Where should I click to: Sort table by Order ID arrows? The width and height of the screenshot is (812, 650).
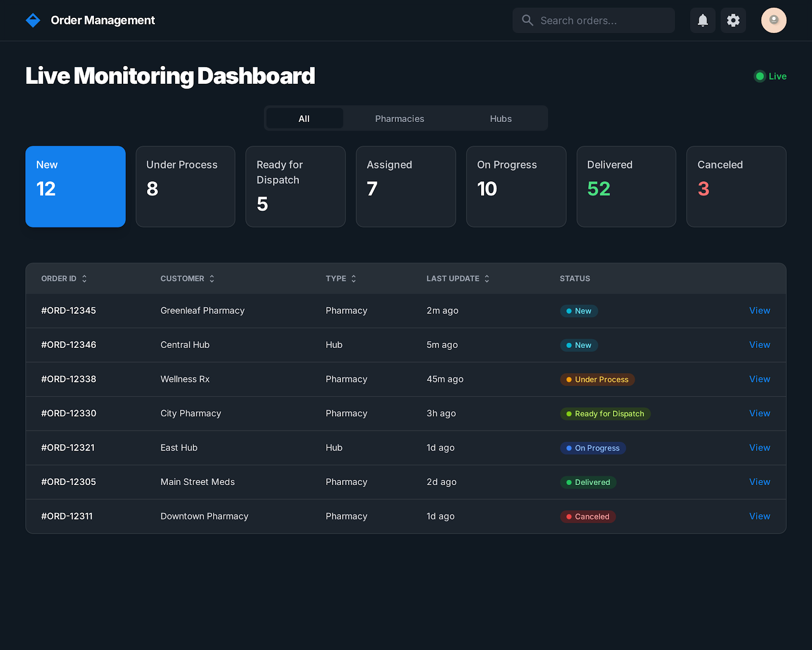click(84, 279)
